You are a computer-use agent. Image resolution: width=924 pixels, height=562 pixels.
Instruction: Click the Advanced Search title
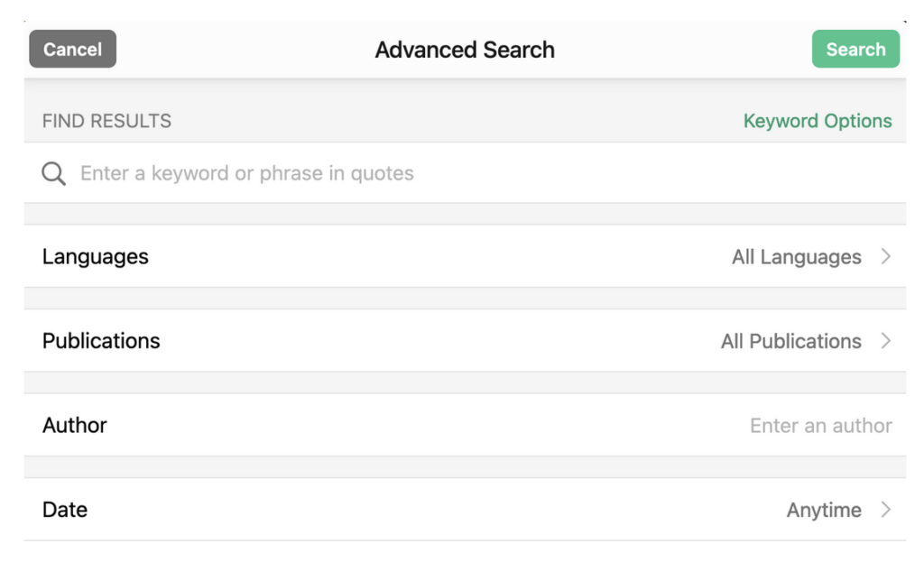465,50
